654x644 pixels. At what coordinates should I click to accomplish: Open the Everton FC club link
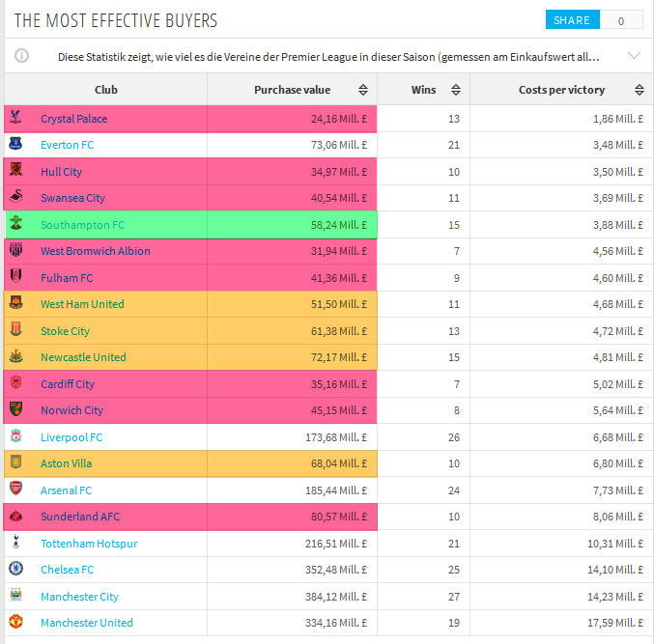click(x=68, y=145)
